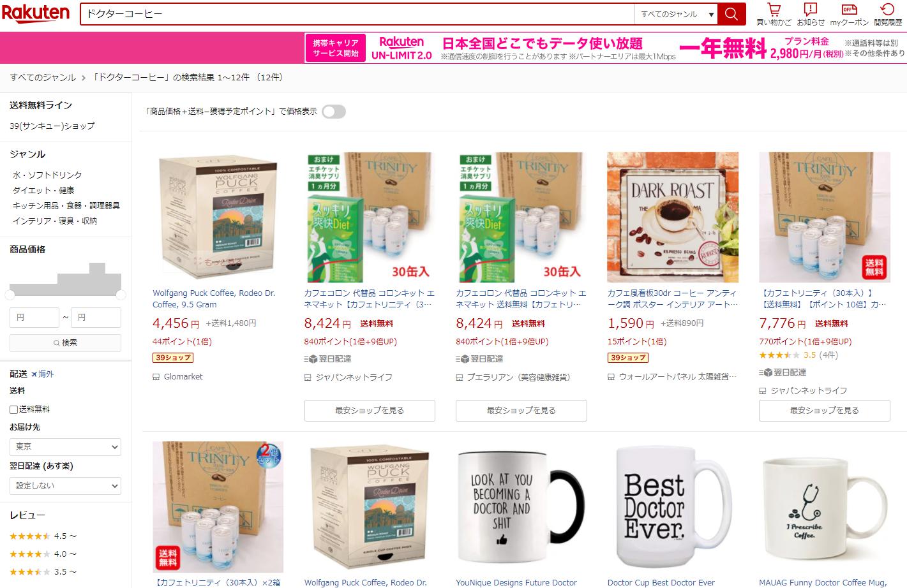The height and width of the screenshot is (588, 907).
Task: Click the red search magnifier button
Action: point(731,14)
